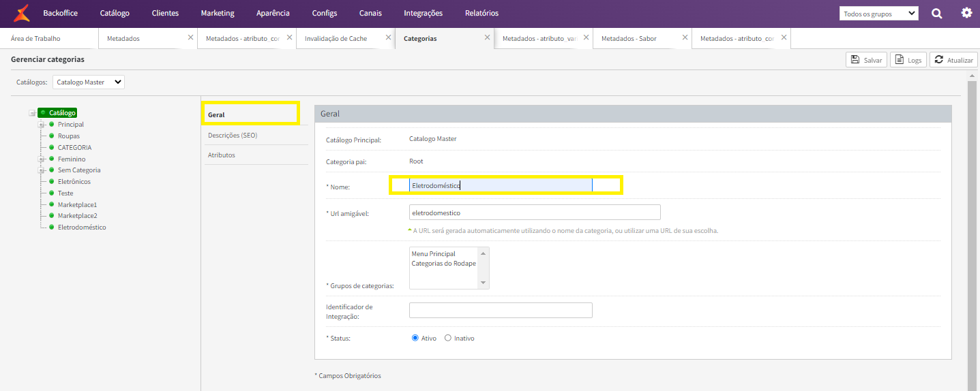Click the orange X logo in header
The image size is (980, 391).
pyautogui.click(x=21, y=13)
